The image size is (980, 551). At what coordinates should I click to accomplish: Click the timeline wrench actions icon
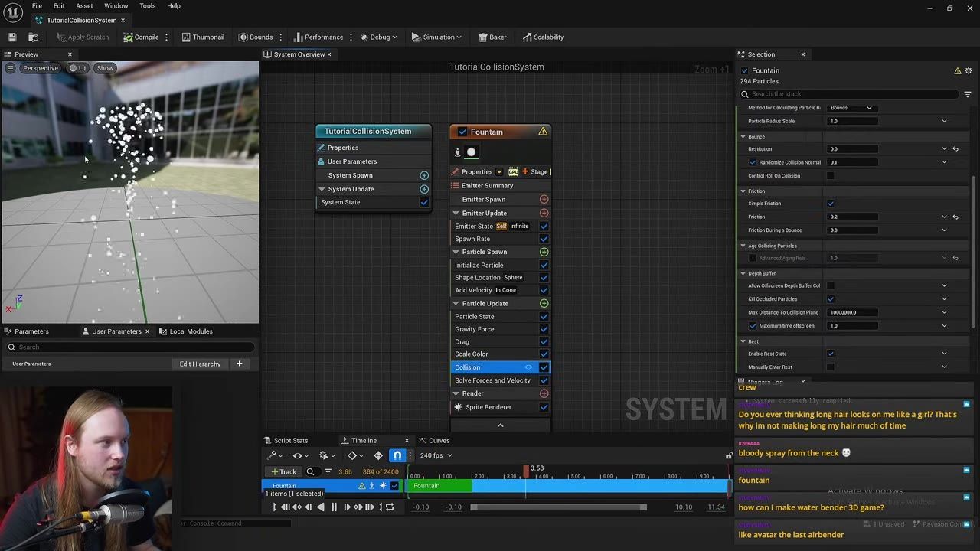coord(273,455)
